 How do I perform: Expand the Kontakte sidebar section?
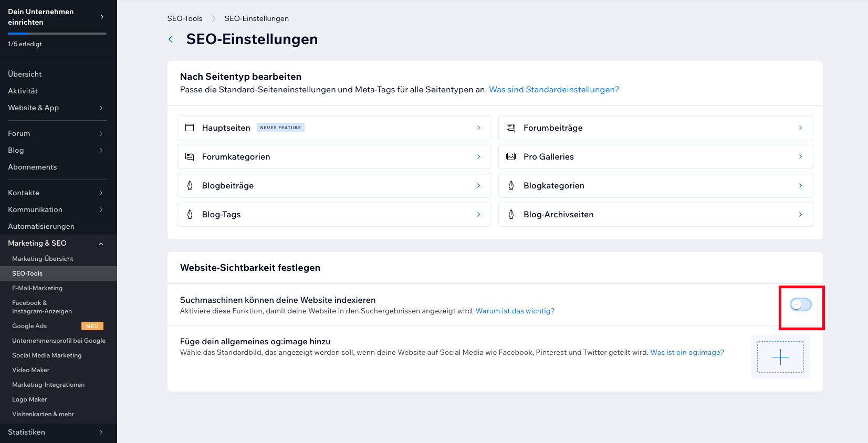(101, 193)
